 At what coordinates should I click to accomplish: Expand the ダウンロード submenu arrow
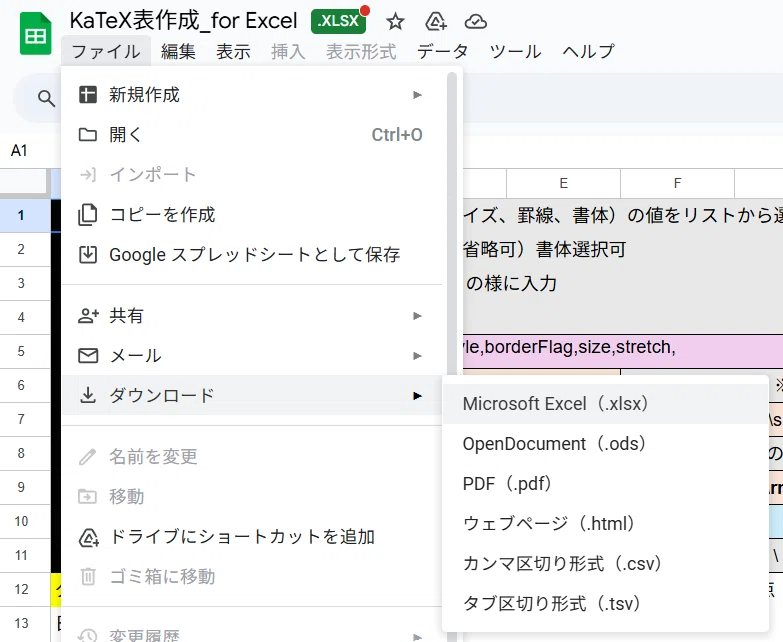[417, 396]
